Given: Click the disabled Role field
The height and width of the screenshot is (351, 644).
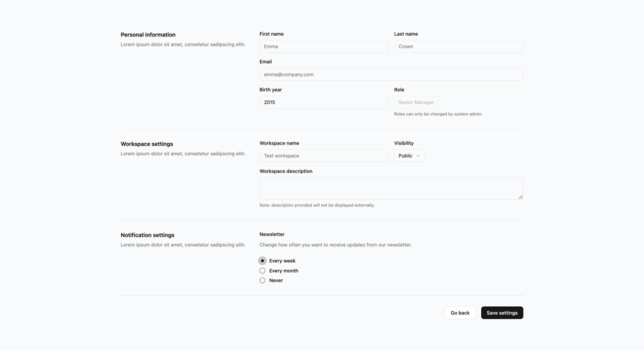Looking at the screenshot, I should 459,102.
